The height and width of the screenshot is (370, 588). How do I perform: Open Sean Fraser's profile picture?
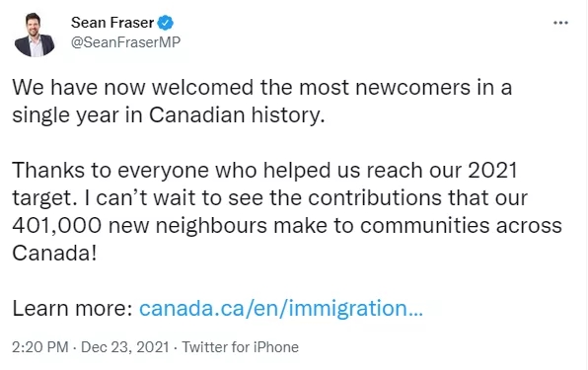tap(35, 35)
